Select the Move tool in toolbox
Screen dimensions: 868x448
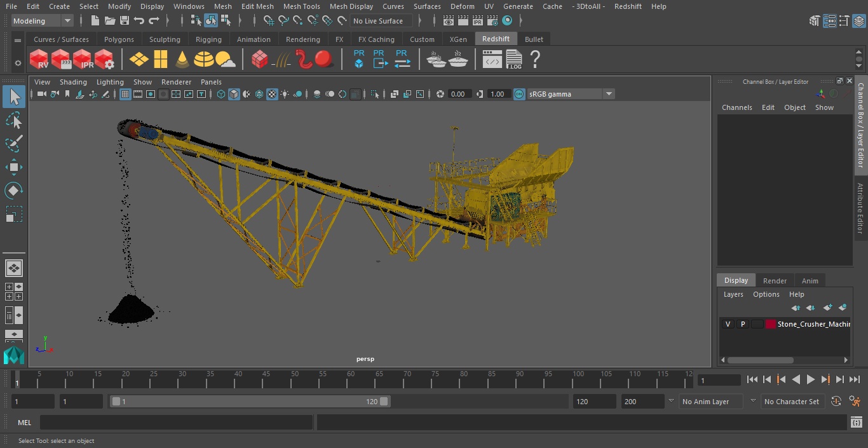tap(13, 168)
